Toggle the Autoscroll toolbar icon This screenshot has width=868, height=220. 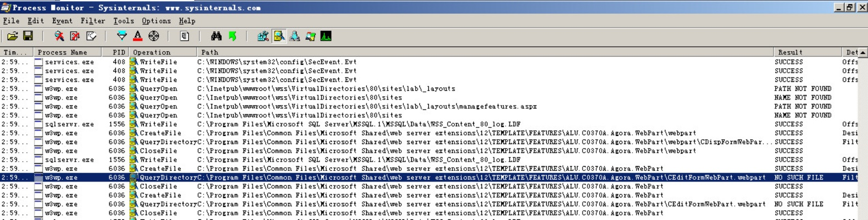(x=75, y=36)
